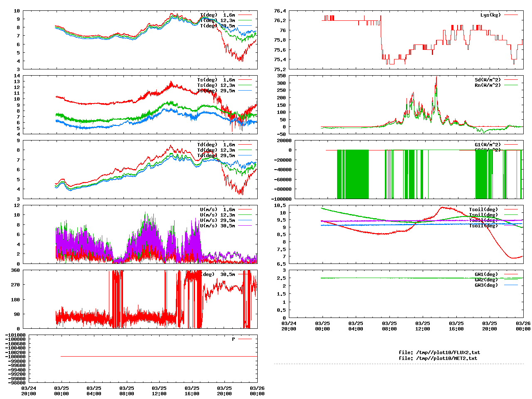Screen dimensions: 532x399
Task: Click the GW2(deg) legend label
Action: (x=486, y=280)
